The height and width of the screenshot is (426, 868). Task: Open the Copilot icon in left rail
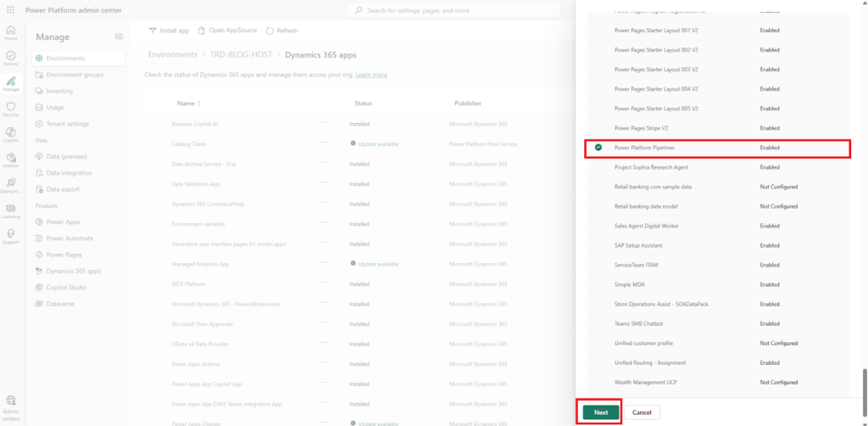coord(11,132)
